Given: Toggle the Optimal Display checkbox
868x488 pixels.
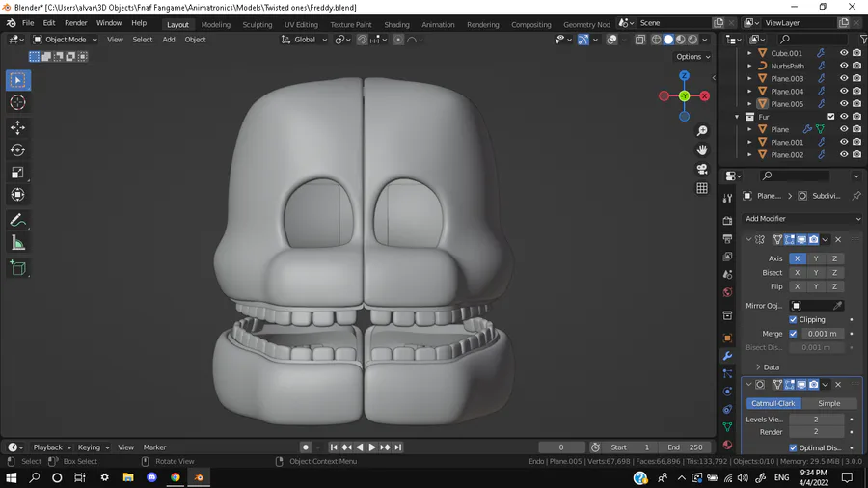Looking at the screenshot, I should coord(793,447).
